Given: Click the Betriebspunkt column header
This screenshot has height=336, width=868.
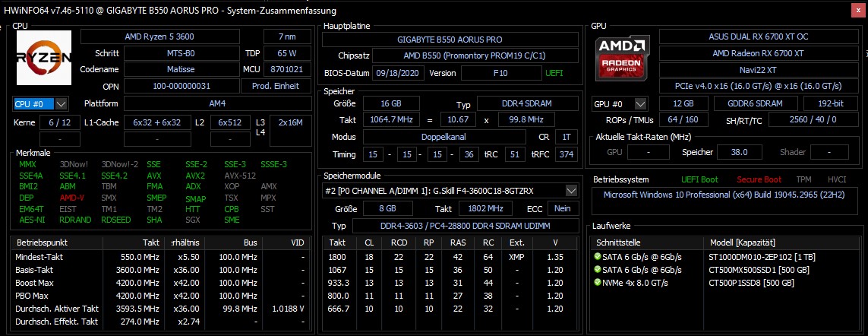Looking at the screenshot, I should pos(58,242).
